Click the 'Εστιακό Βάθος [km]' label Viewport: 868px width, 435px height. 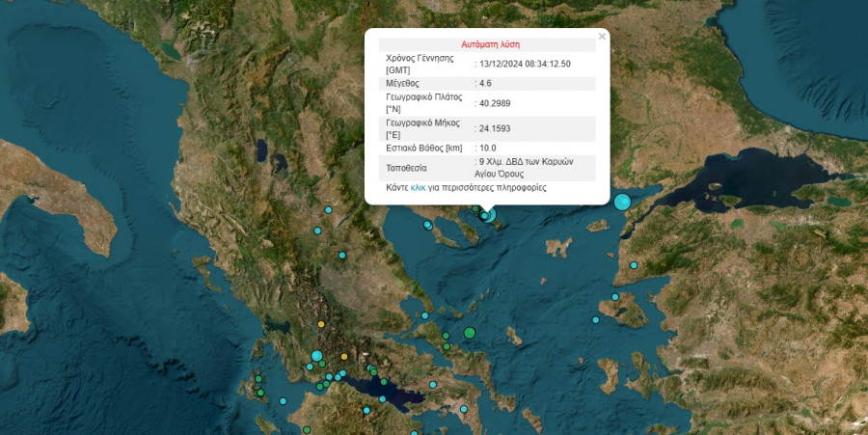click(423, 148)
